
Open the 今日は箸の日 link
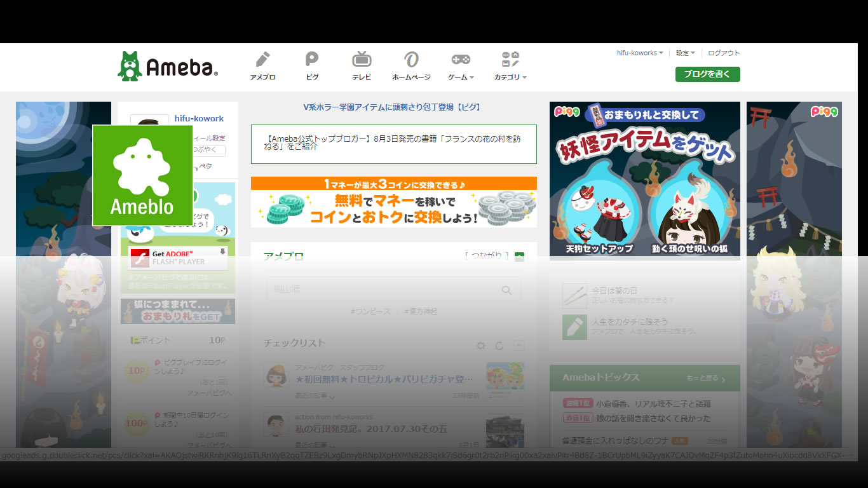point(614,290)
